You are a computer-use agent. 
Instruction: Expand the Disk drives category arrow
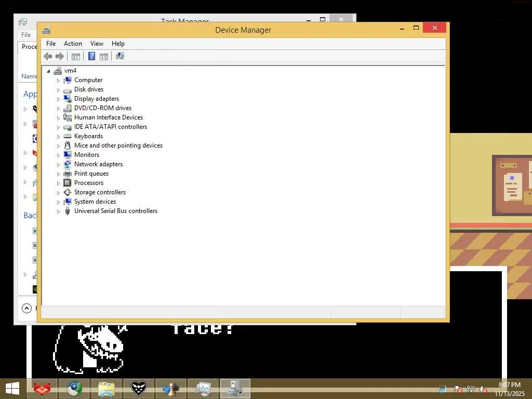(x=58, y=90)
